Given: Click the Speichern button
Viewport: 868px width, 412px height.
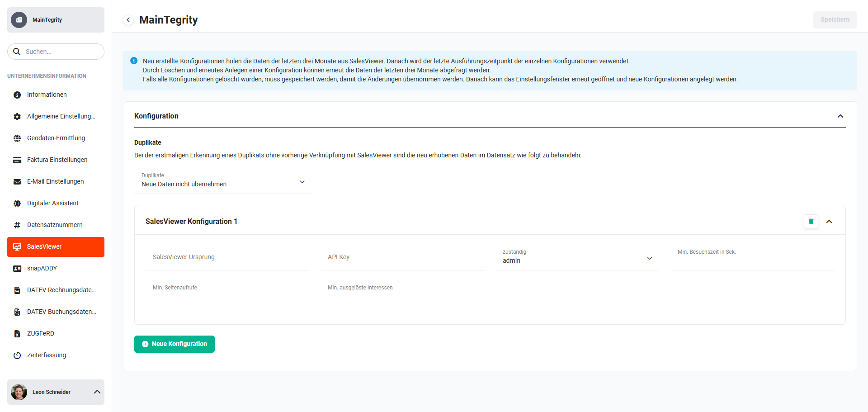Looking at the screenshot, I should coord(835,20).
